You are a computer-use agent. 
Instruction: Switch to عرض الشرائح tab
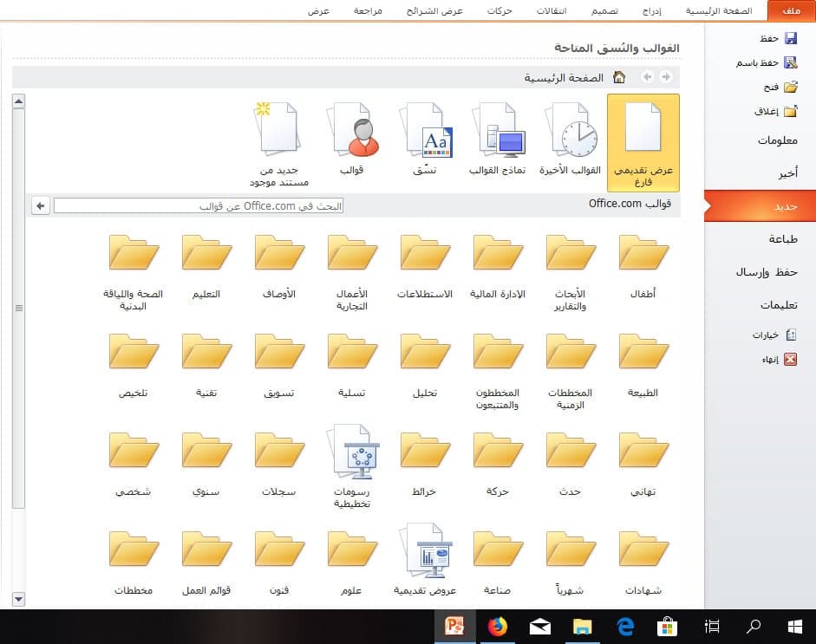[x=434, y=10]
